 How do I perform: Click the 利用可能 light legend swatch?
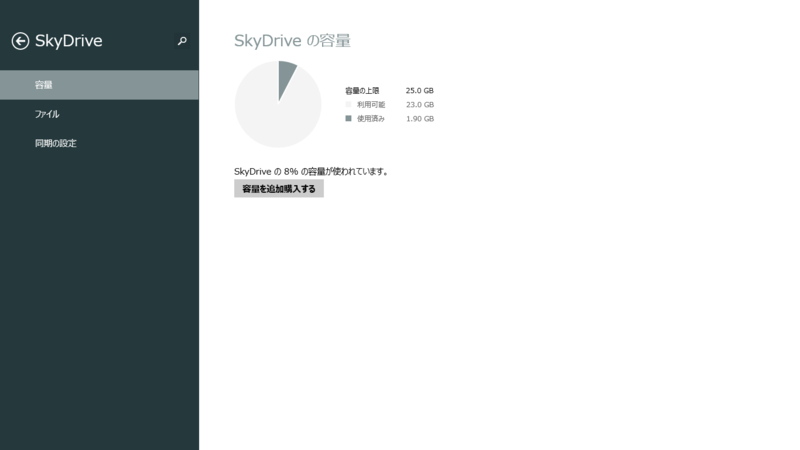tap(348, 105)
